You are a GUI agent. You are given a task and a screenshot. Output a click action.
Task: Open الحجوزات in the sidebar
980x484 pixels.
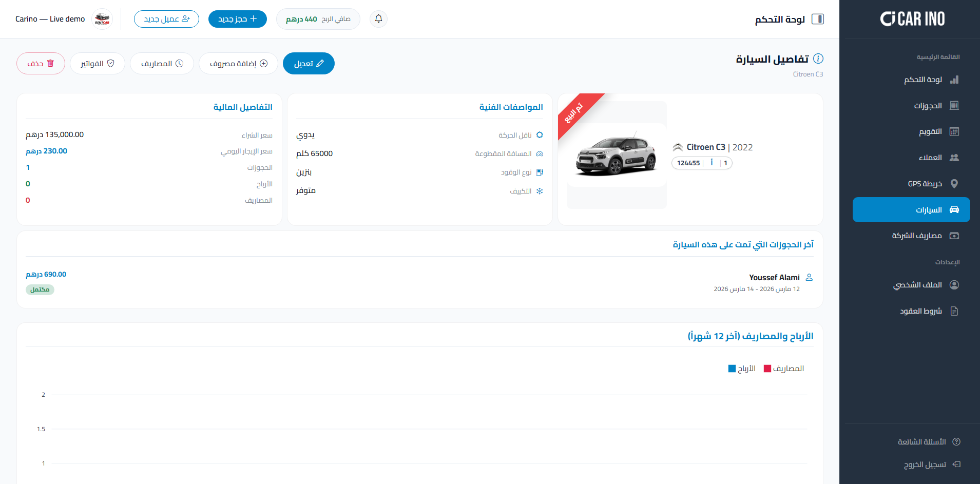[911, 106]
